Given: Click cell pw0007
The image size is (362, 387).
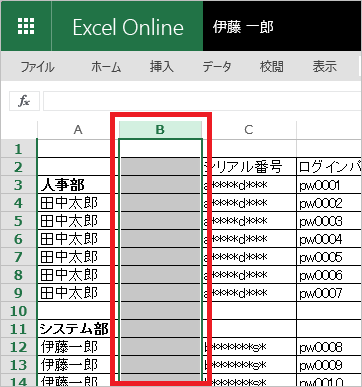Looking at the screenshot, I should [x=329, y=293].
